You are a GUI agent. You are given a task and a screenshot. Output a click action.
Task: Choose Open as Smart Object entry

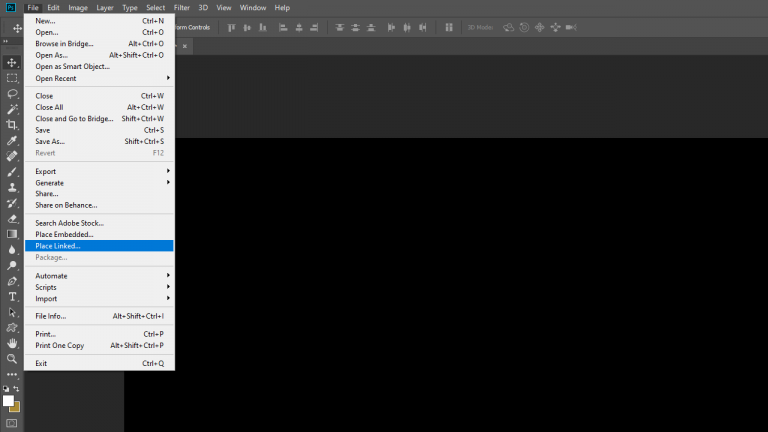[x=99, y=67]
